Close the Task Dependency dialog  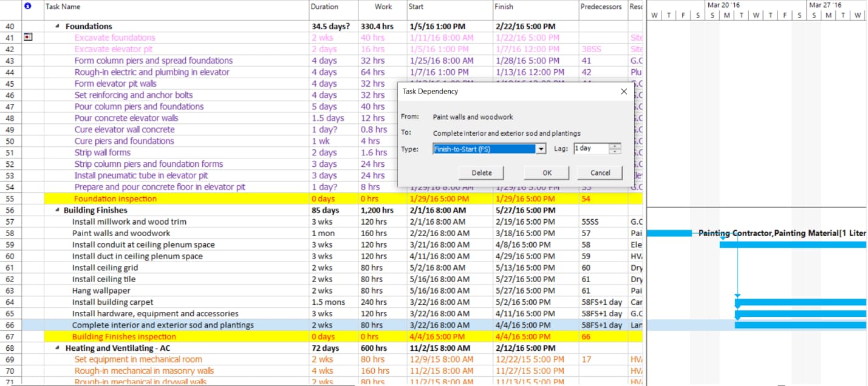point(623,91)
